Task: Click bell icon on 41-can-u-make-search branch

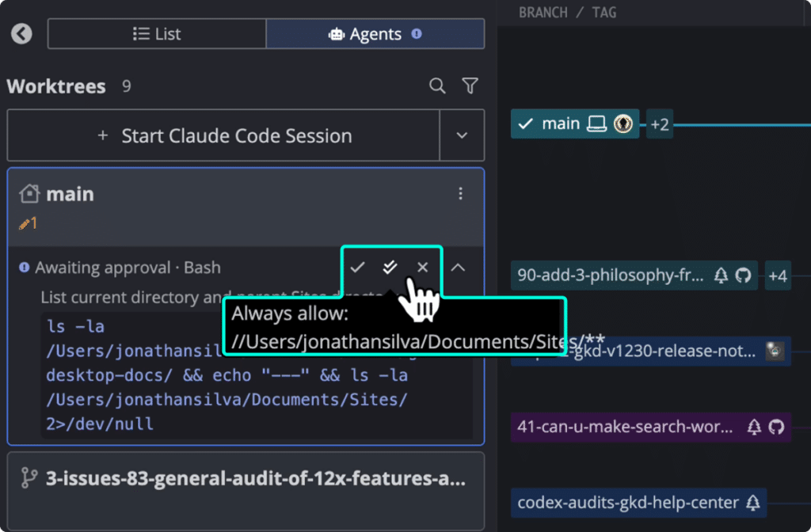Action: pos(754,427)
